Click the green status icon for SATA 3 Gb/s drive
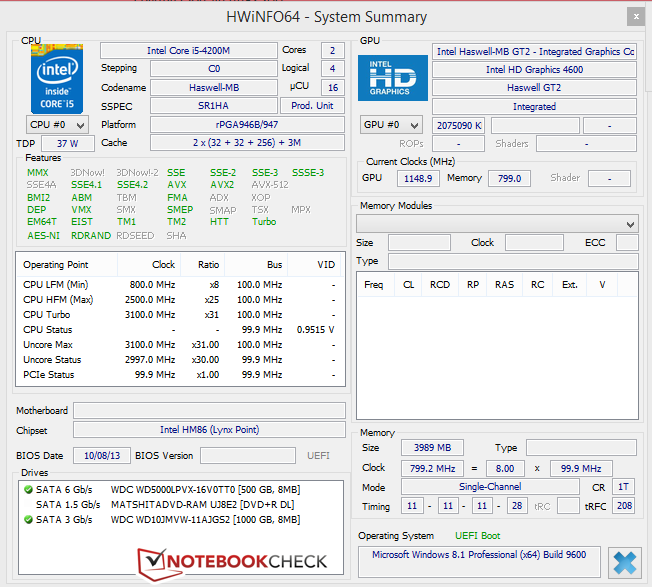 point(28,519)
